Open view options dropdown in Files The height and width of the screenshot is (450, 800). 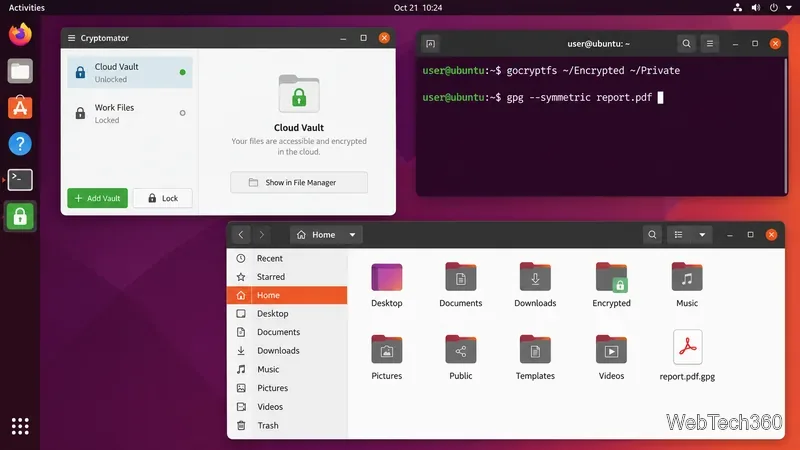tap(702, 235)
